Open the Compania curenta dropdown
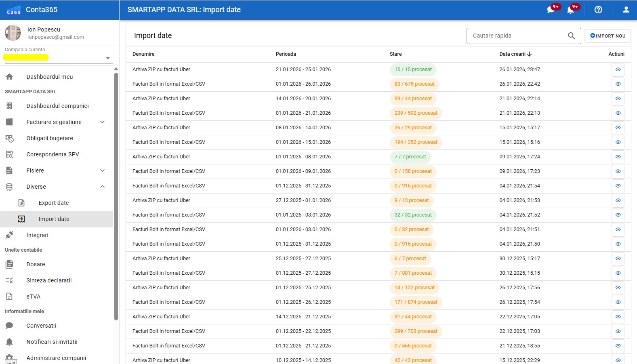Screen dimensions: 637x364 pos(107,58)
